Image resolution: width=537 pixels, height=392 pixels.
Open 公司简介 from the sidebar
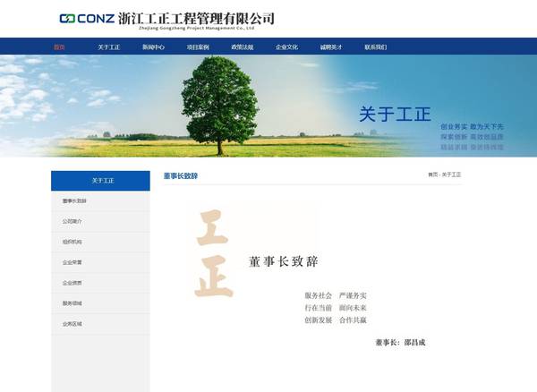coord(72,221)
